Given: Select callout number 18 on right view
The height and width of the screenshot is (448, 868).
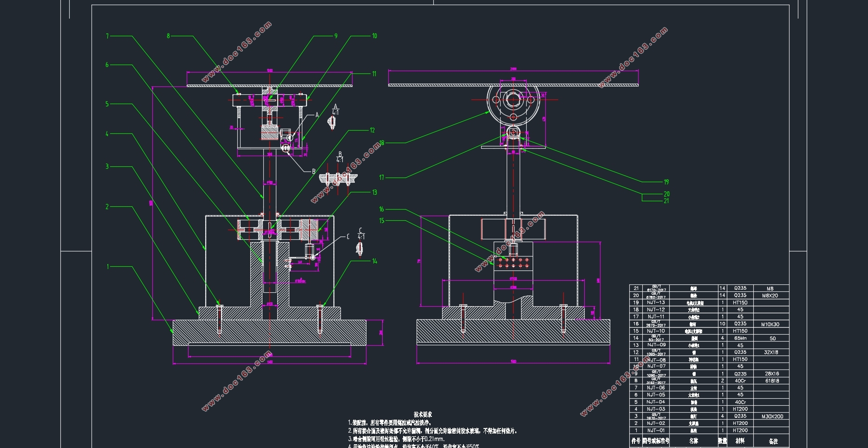Looking at the screenshot, I should (x=382, y=143).
